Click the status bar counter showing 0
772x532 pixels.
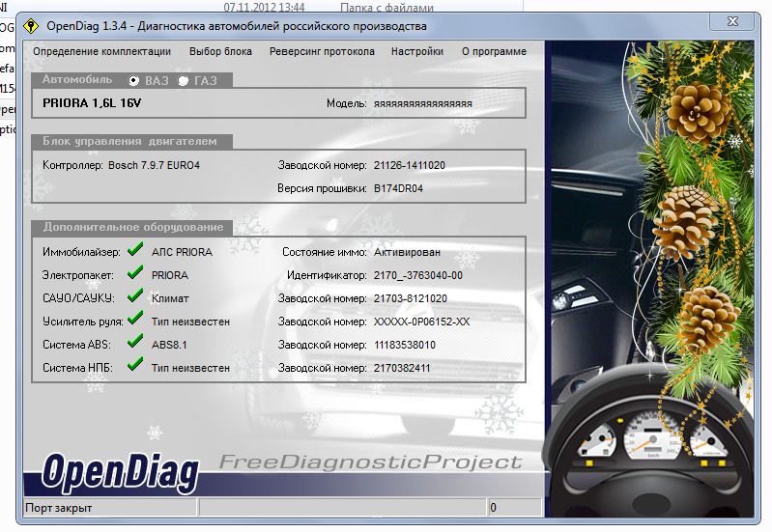(514, 508)
